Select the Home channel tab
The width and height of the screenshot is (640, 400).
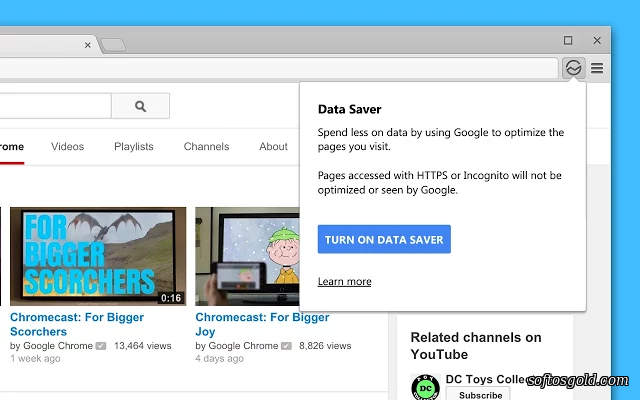pyautogui.click(x=12, y=147)
